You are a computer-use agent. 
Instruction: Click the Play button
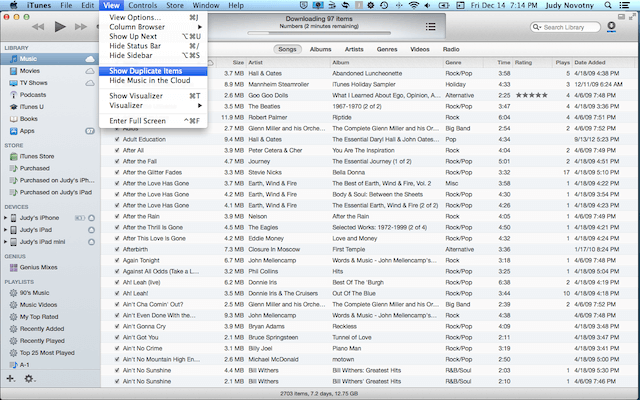(x=60, y=27)
